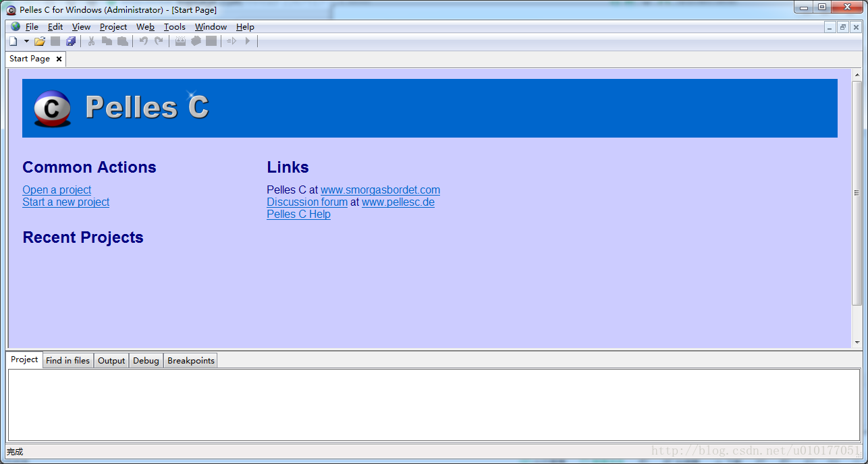This screenshot has width=868, height=464.
Task: Open the View menu
Action: point(81,27)
